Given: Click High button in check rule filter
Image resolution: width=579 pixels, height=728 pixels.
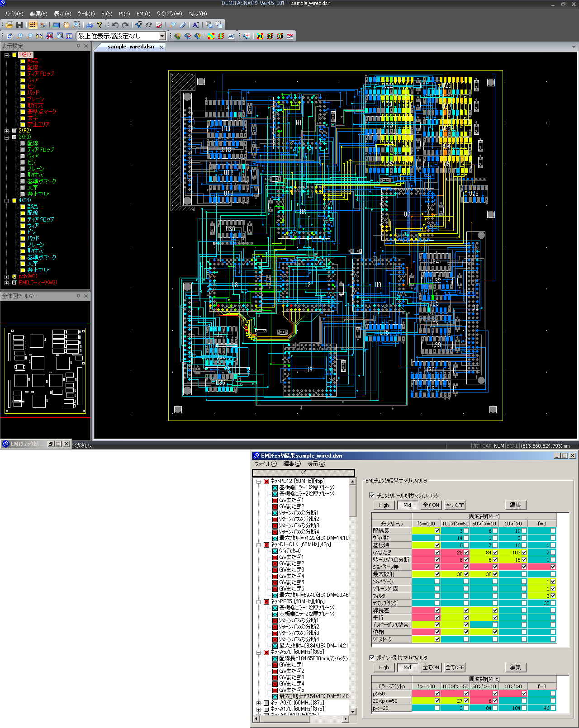Looking at the screenshot, I should (384, 505).
